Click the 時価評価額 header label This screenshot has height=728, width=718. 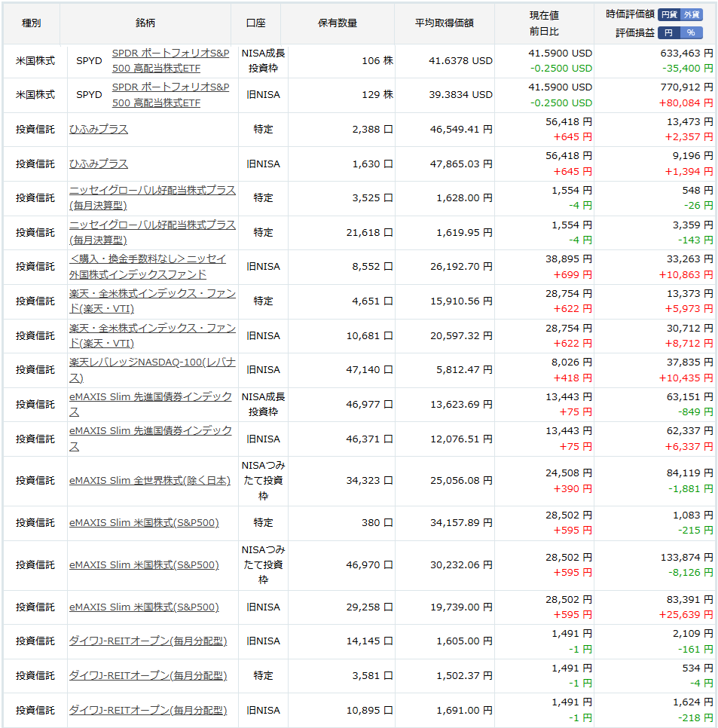[x=630, y=14]
